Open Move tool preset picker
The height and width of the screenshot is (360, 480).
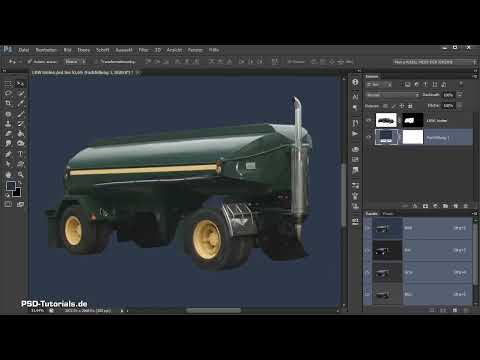pyautogui.click(x=14, y=62)
